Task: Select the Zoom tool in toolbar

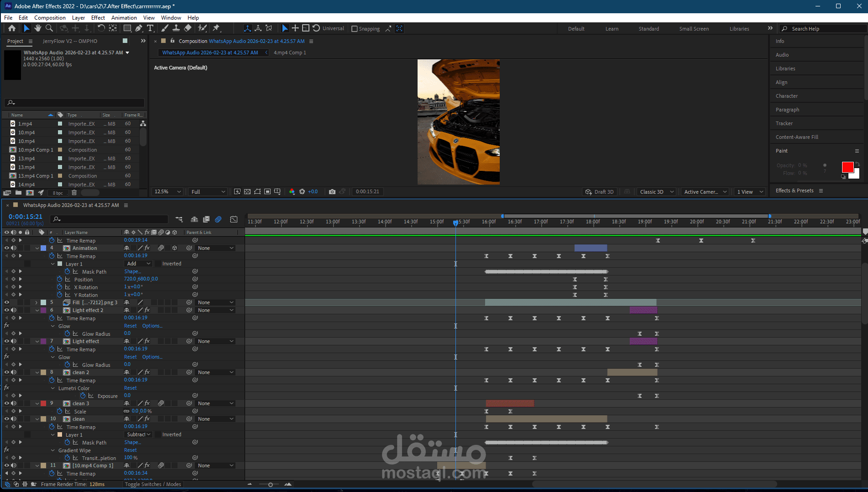Action: pyautogui.click(x=49, y=28)
